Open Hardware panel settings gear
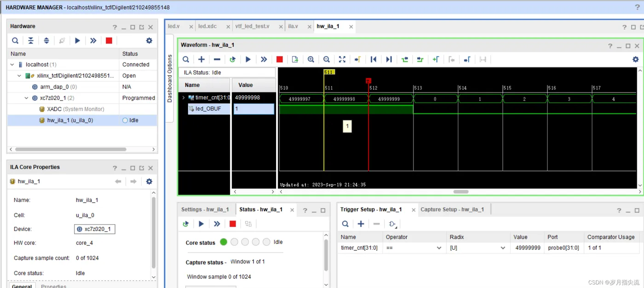The image size is (644, 288). [149, 41]
